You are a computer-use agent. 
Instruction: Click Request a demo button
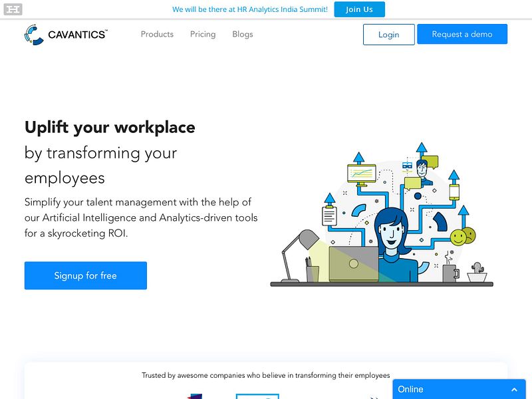[462, 34]
